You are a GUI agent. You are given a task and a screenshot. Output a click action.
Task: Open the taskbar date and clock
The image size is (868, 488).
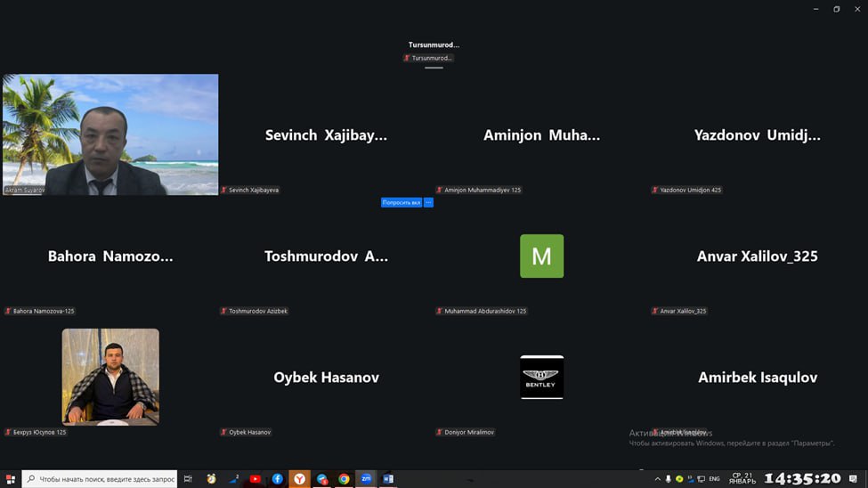coord(742,479)
